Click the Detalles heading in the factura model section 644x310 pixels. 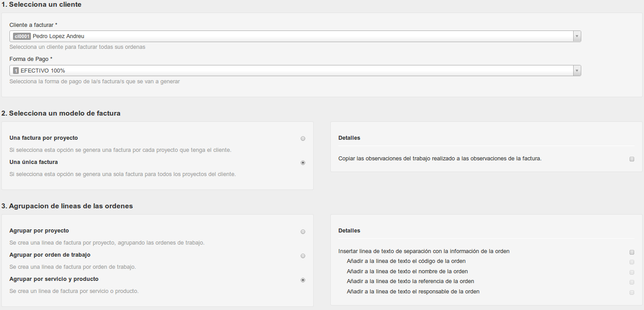point(349,138)
